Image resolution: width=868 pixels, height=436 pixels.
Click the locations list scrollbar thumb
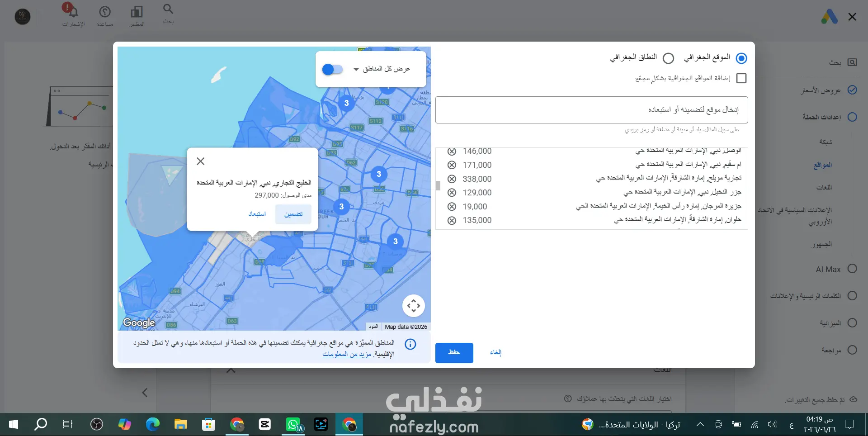[x=438, y=185]
